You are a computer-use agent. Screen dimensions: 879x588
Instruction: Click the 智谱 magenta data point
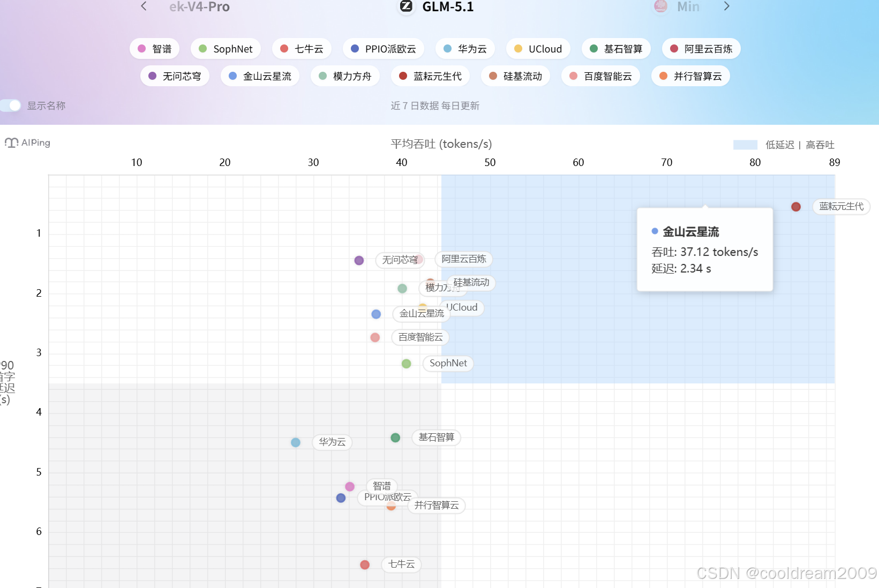[x=350, y=486]
